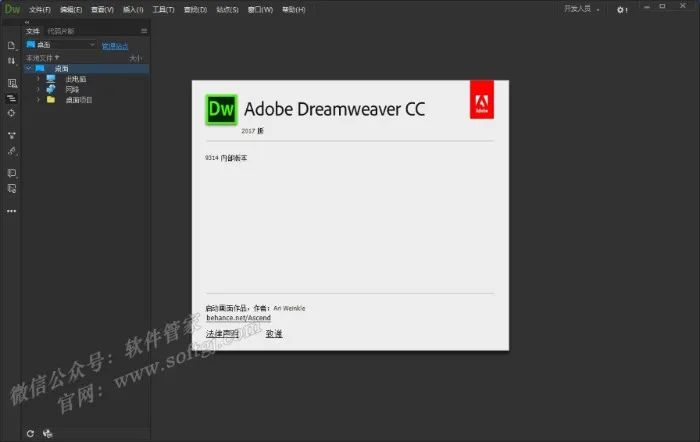The width and height of the screenshot is (700, 442).
Task: Click the Expand All code icon
Action: 12,135
